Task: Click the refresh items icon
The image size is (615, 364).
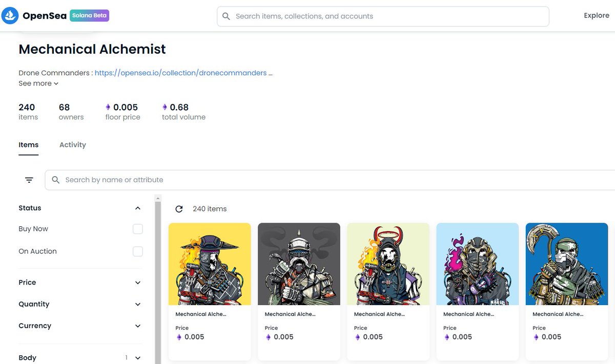Action: [179, 209]
